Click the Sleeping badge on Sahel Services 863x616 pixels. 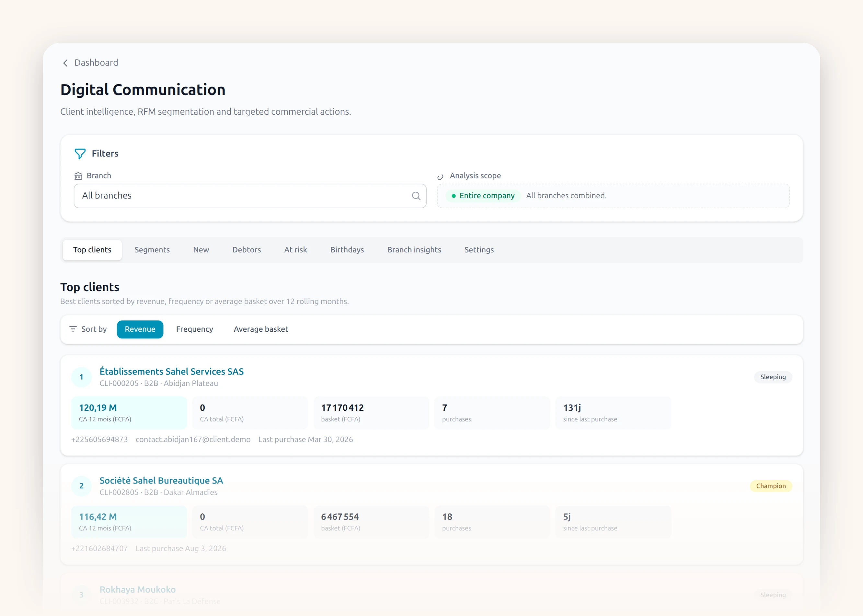point(773,377)
